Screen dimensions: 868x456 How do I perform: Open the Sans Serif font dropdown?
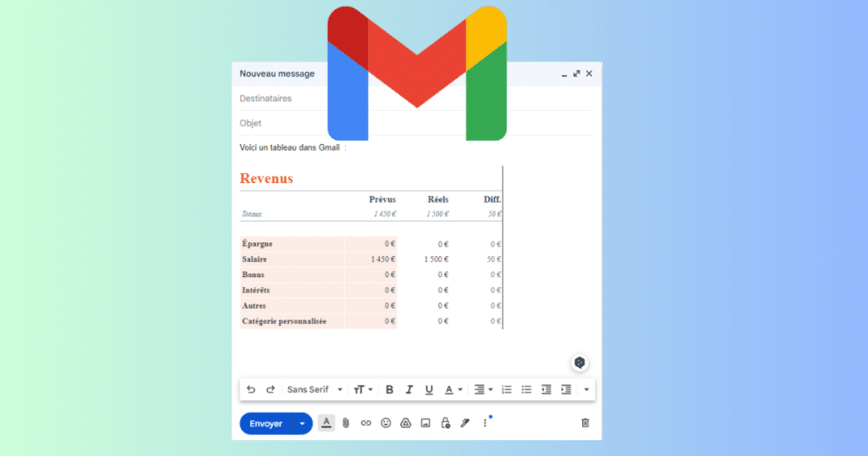click(x=315, y=390)
